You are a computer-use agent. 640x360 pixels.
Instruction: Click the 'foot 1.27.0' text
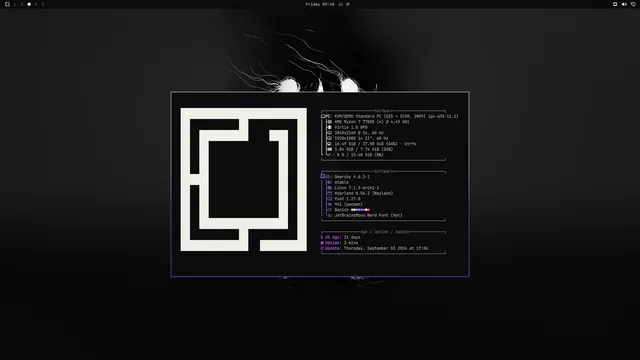(x=347, y=199)
